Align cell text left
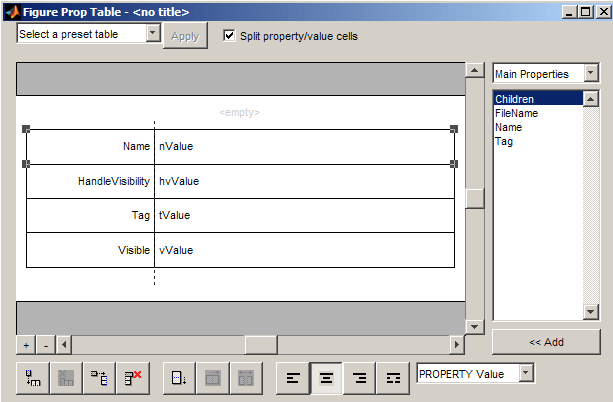This screenshot has height=402, width=613. coord(293,378)
